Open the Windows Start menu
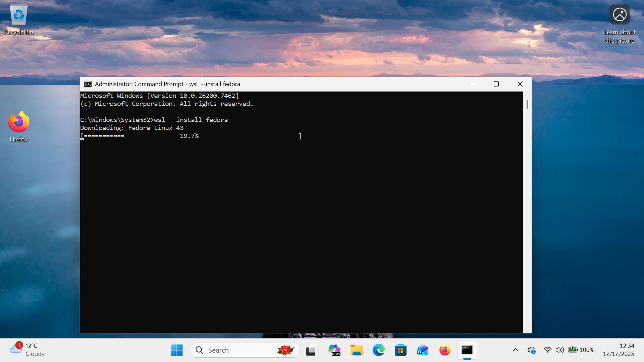Image resolution: width=644 pixels, height=362 pixels. [177, 350]
